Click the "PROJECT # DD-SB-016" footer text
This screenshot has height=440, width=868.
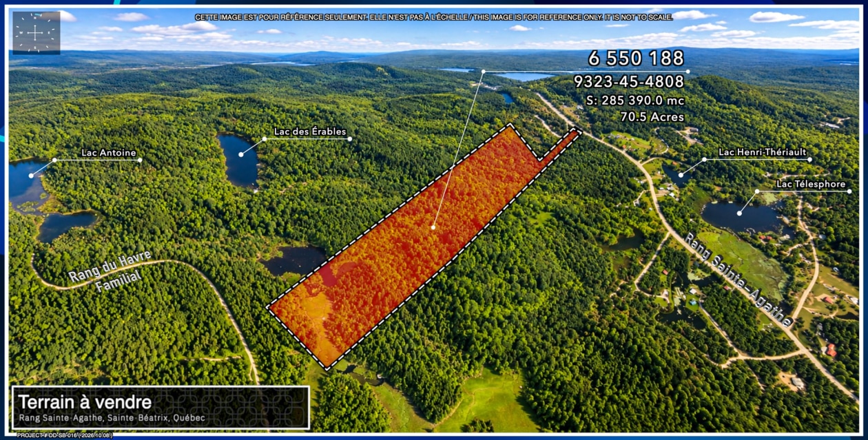[x=64, y=435]
